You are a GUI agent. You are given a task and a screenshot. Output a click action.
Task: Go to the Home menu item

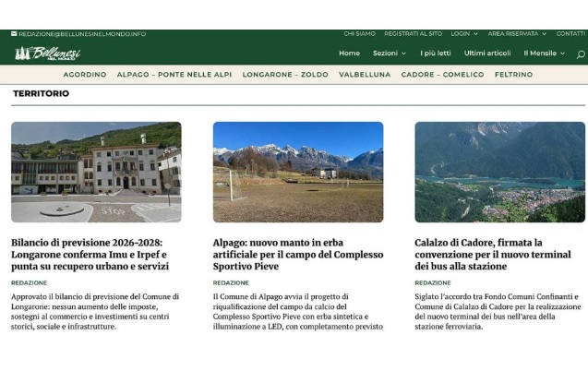tap(349, 54)
